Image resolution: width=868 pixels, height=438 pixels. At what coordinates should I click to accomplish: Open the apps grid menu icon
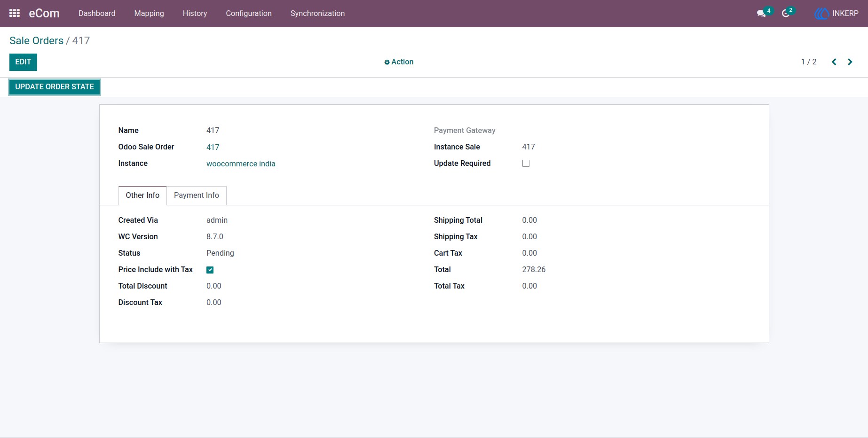coord(15,13)
